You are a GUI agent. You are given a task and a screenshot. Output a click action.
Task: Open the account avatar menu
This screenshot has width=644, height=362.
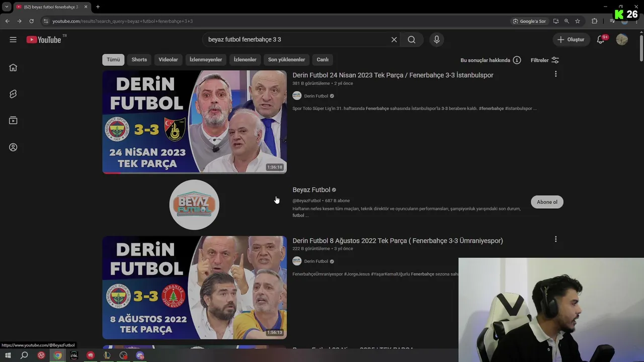pyautogui.click(x=622, y=40)
